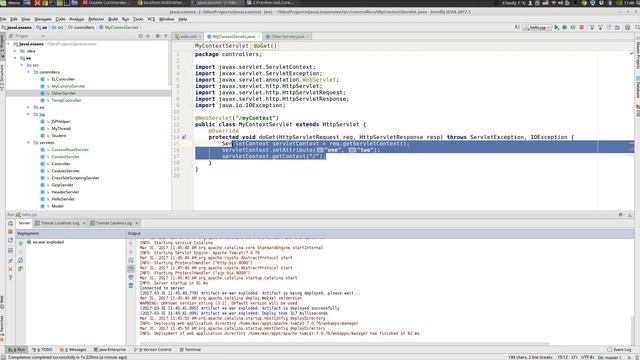The width and height of the screenshot is (640, 360).
Task: Select TempController in project tree
Action: point(66,100)
